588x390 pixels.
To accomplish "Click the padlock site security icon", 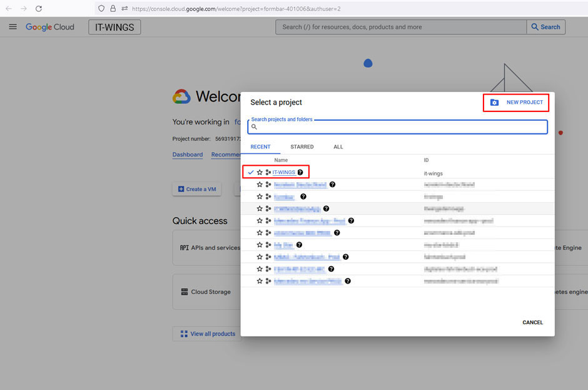I will (x=113, y=8).
